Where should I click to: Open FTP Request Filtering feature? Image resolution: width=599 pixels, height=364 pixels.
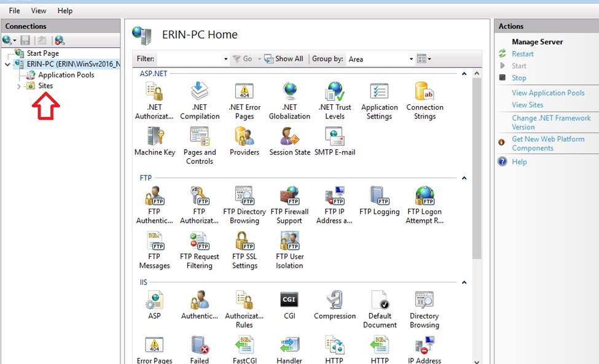[200, 250]
